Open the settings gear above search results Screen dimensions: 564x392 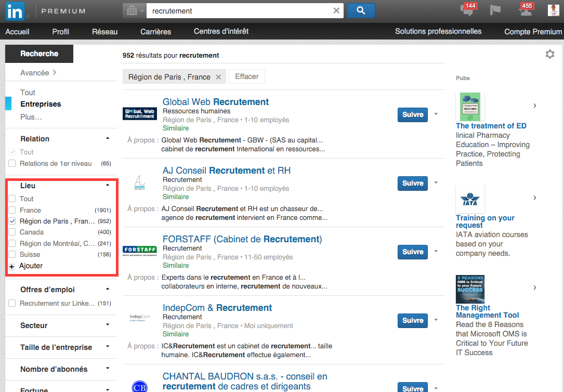pyautogui.click(x=549, y=54)
